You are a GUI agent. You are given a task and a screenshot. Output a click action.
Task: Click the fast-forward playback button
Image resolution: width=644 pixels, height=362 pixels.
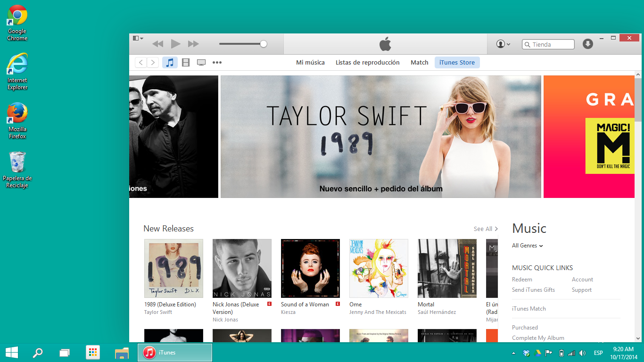tap(193, 44)
